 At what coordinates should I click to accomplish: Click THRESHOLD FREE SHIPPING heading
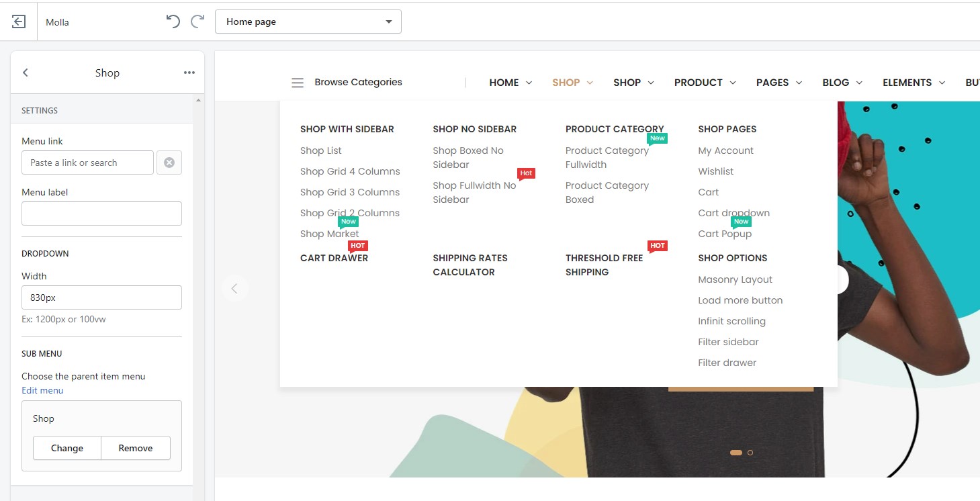click(604, 265)
